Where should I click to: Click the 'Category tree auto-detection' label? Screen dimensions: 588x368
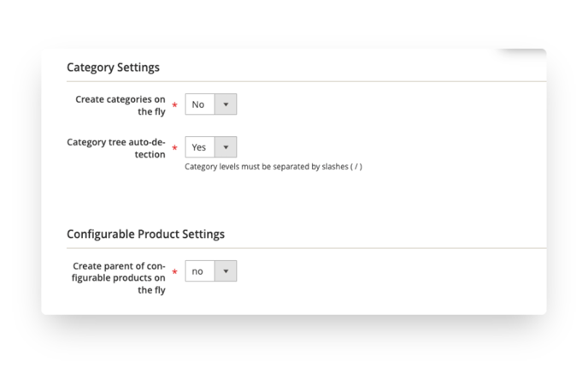point(116,148)
